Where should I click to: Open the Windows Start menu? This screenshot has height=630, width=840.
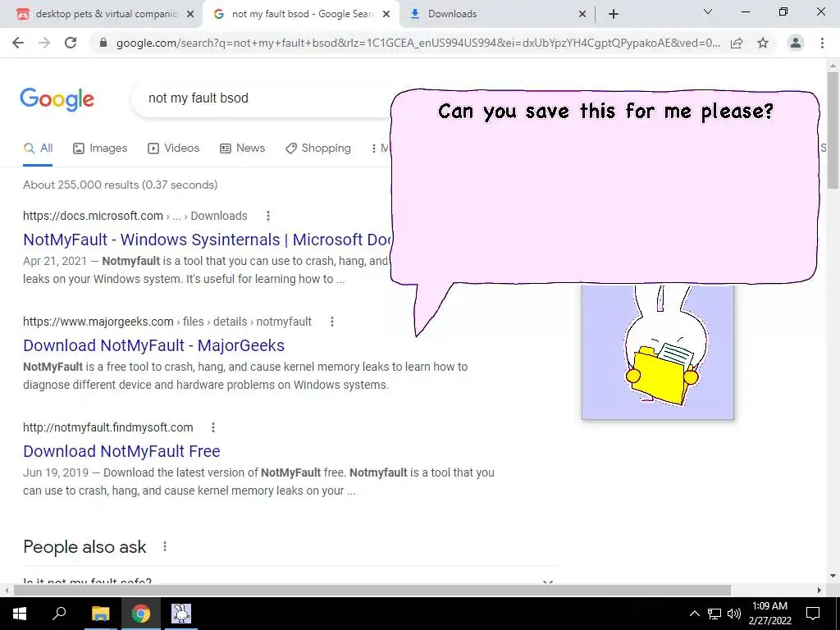coord(20,614)
